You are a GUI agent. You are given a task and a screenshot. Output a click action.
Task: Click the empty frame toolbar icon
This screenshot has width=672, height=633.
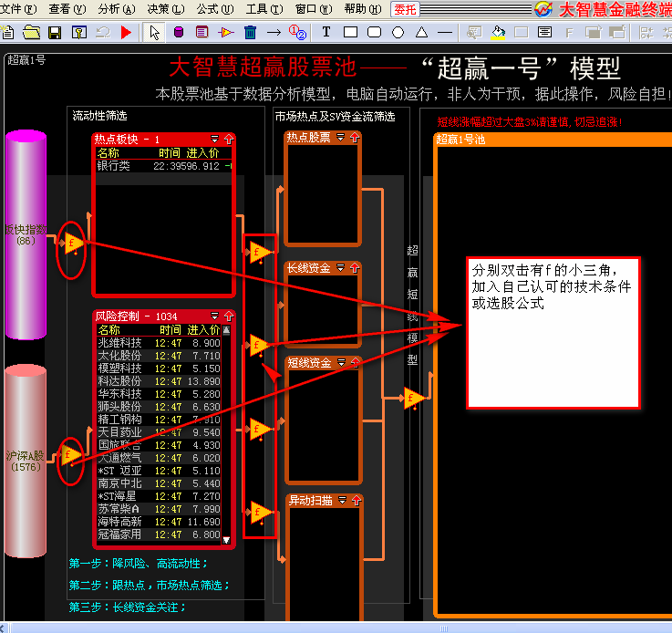(x=522, y=32)
